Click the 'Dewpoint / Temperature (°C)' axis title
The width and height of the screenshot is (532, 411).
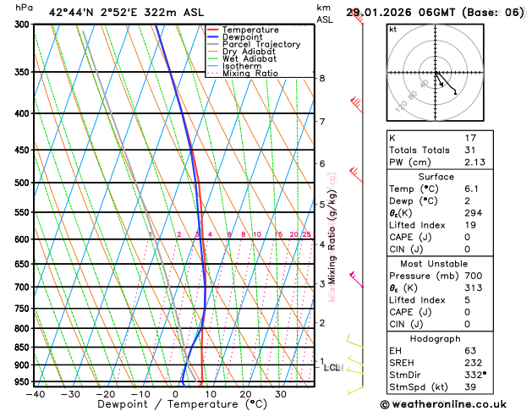point(182,404)
